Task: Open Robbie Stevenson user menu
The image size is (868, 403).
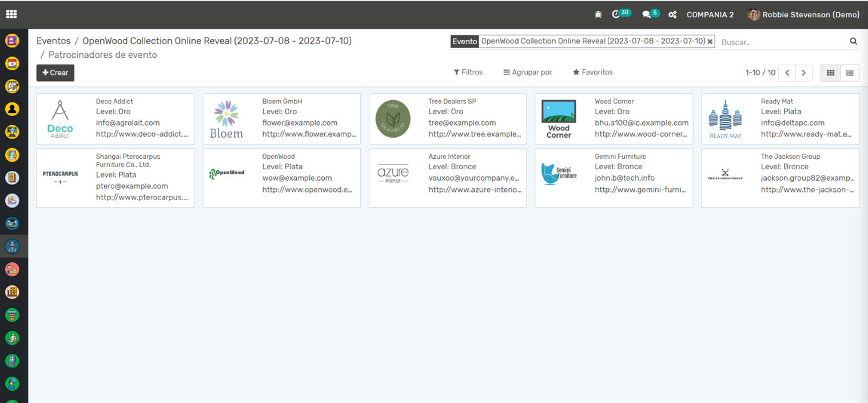Action: 803,15
